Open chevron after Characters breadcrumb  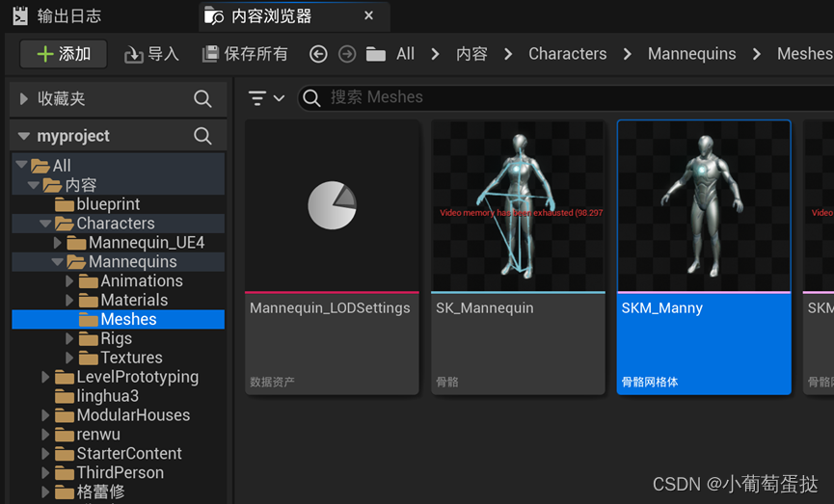[627, 54]
